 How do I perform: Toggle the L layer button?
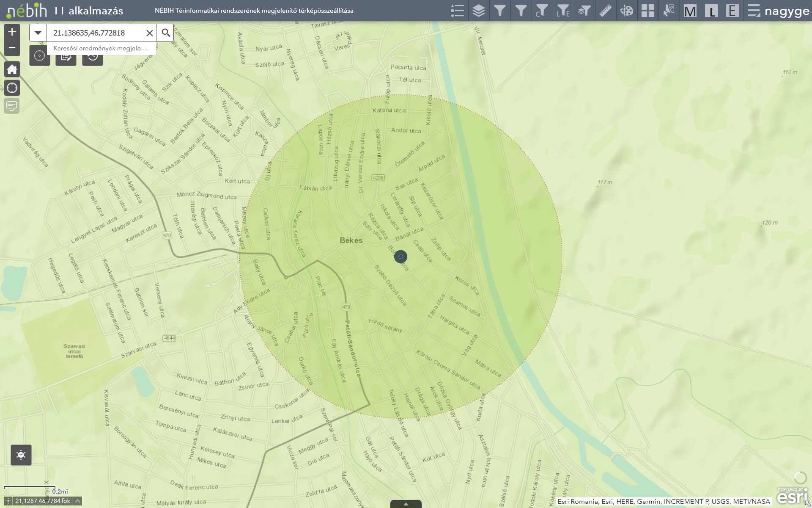tap(711, 11)
